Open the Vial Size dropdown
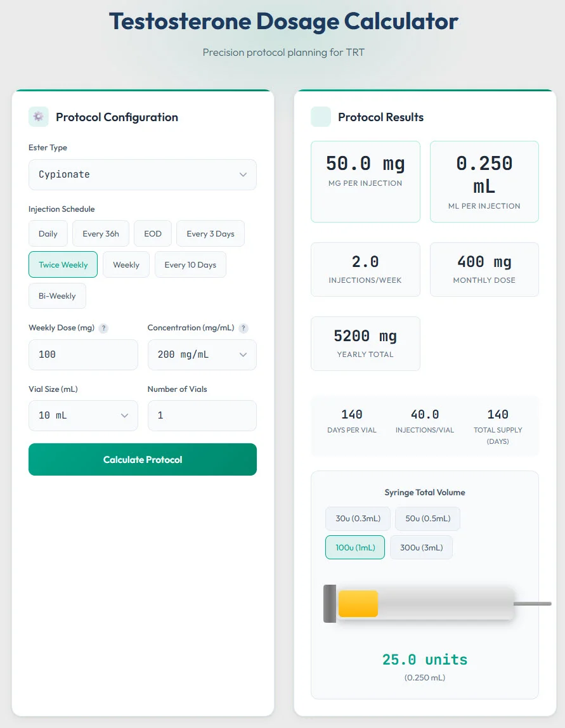This screenshot has height=728, width=565. (x=83, y=415)
